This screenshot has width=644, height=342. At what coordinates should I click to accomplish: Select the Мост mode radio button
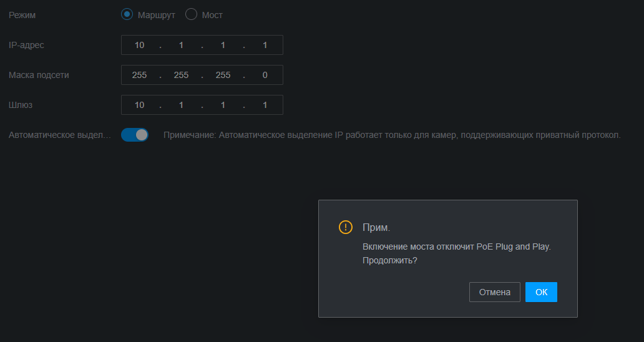[x=192, y=14]
